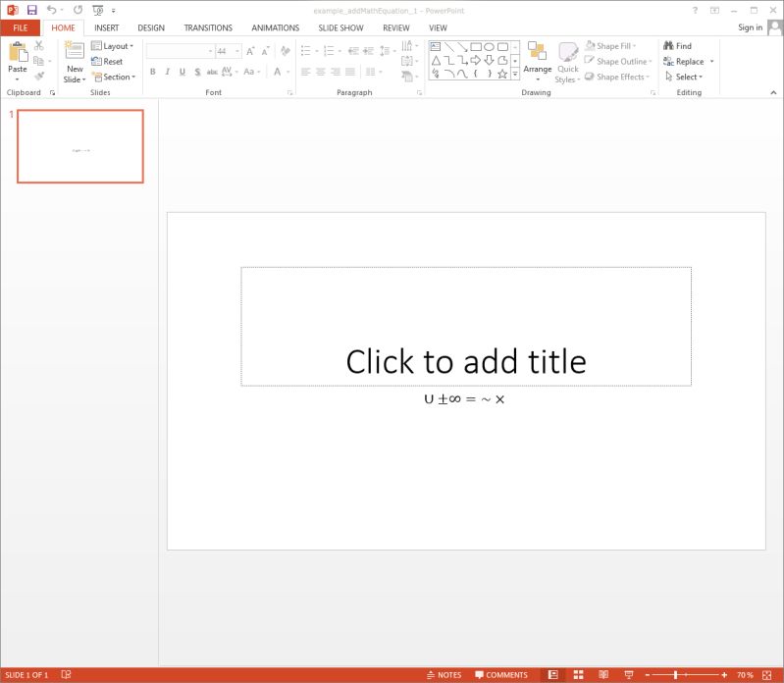This screenshot has height=683, width=784.
Task: Select the triangle shape in gallery
Action: [x=436, y=61]
